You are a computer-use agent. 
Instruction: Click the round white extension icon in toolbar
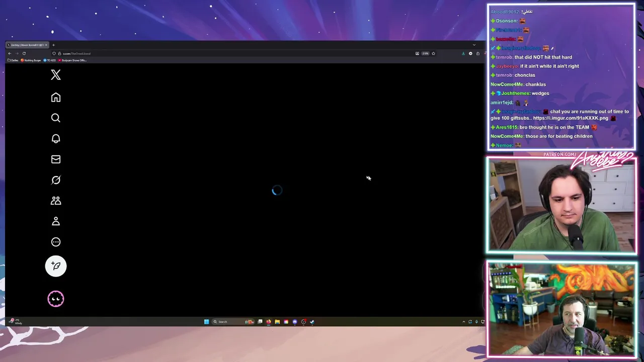pos(470,53)
